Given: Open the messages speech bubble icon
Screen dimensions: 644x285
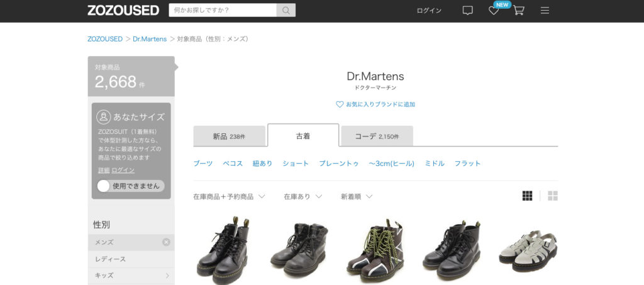Looking at the screenshot, I should click(x=467, y=11).
